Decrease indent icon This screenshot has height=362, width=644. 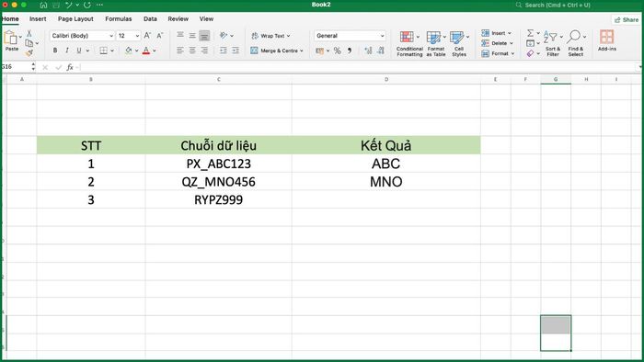[223, 51]
